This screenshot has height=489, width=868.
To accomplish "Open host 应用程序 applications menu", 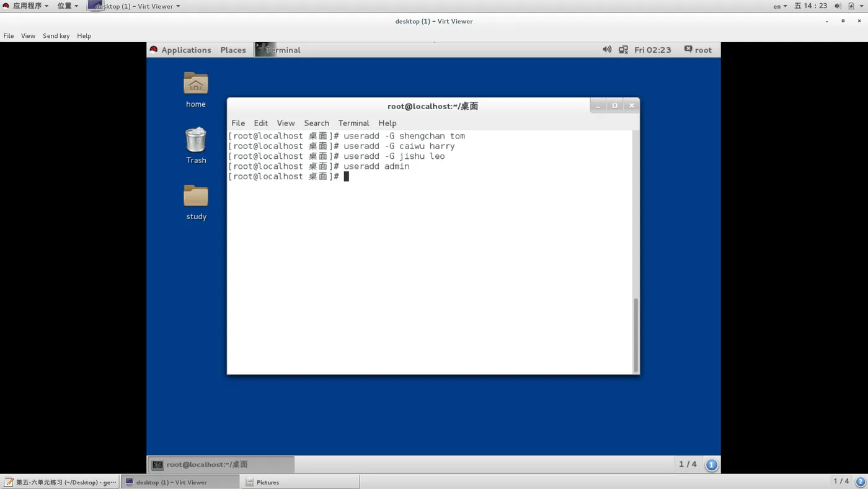I will point(26,6).
